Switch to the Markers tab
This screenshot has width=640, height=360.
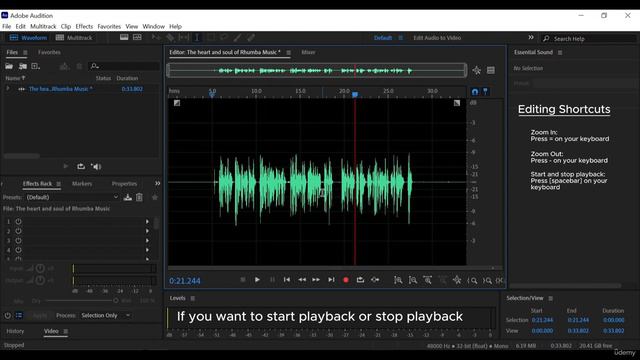click(x=82, y=184)
